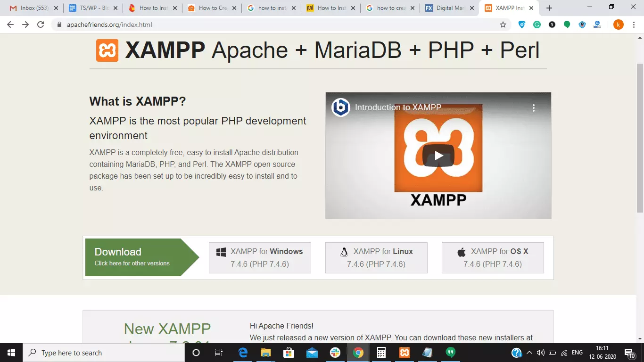Viewport: 644px width, 362px height.
Task: Open the Mail app on the taskbar
Action: coord(312,353)
